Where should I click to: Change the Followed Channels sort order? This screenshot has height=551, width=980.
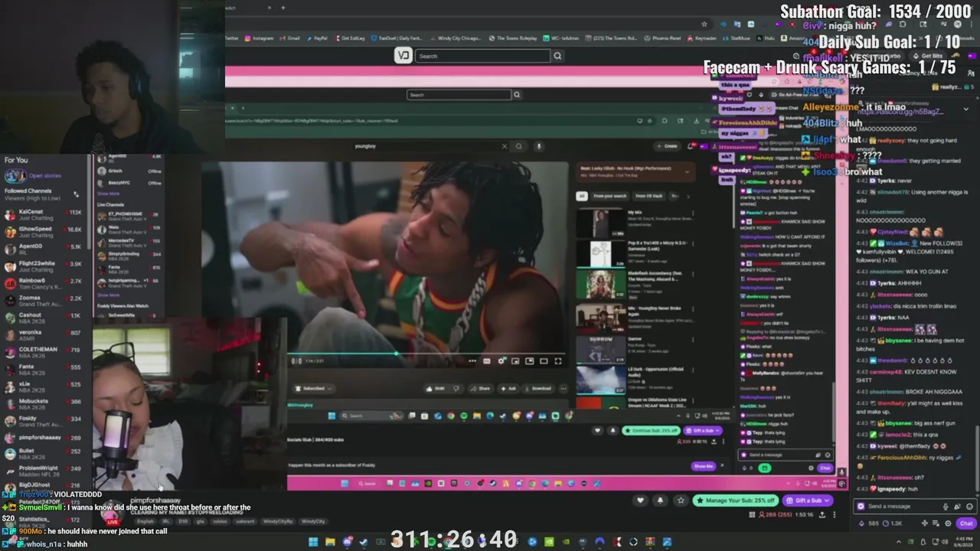coord(76,194)
